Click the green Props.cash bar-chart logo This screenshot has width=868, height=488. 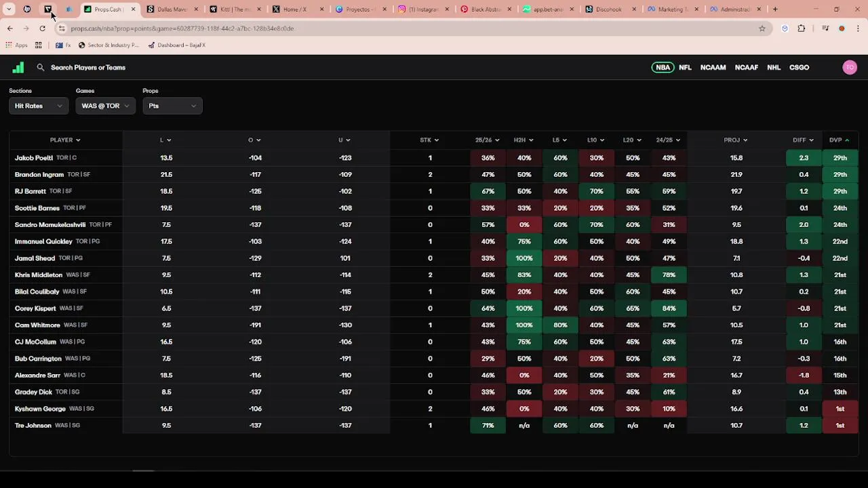tap(18, 67)
